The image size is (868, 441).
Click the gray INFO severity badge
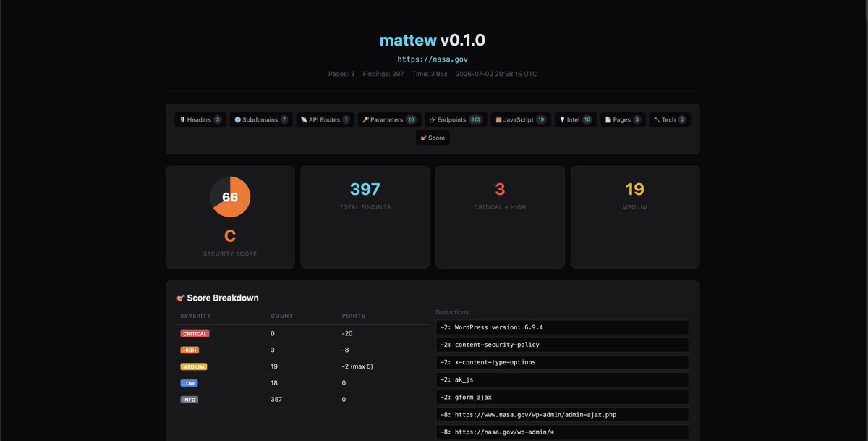click(x=189, y=400)
